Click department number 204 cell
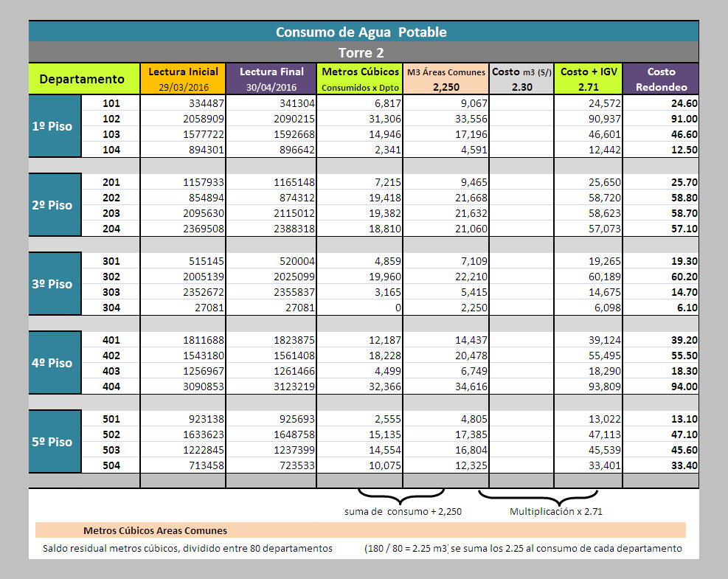The height and width of the screenshot is (579, 728). click(111, 229)
